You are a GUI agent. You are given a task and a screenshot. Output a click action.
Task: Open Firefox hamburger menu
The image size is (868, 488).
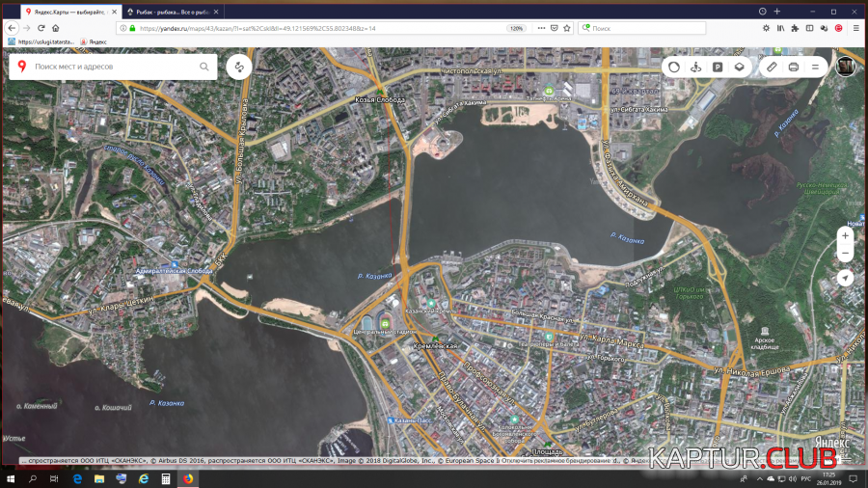(854, 28)
